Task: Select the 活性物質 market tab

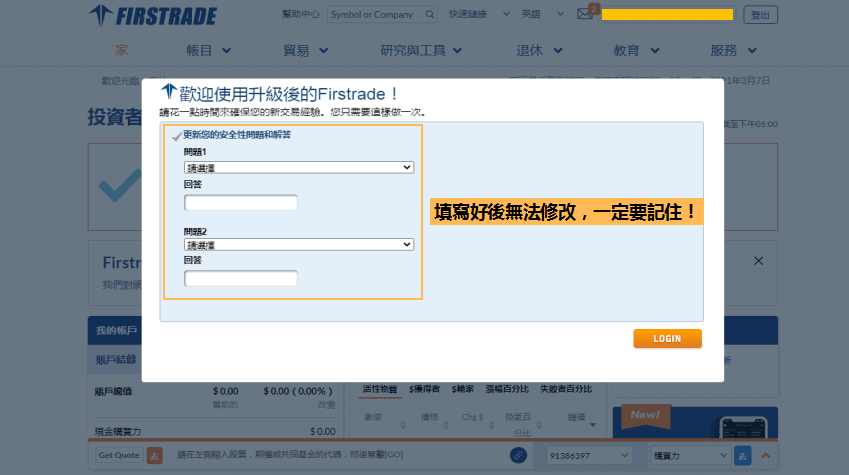Action: (x=380, y=389)
